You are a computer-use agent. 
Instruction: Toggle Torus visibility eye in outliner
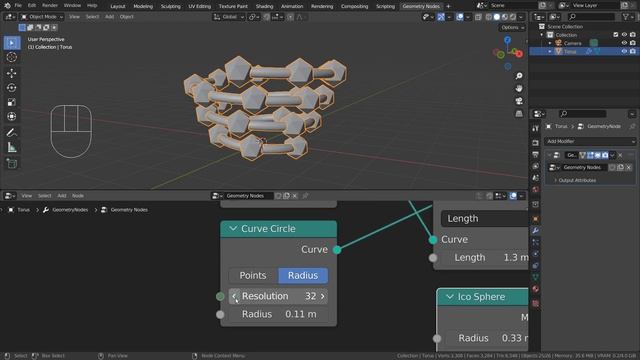pyautogui.click(x=624, y=51)
